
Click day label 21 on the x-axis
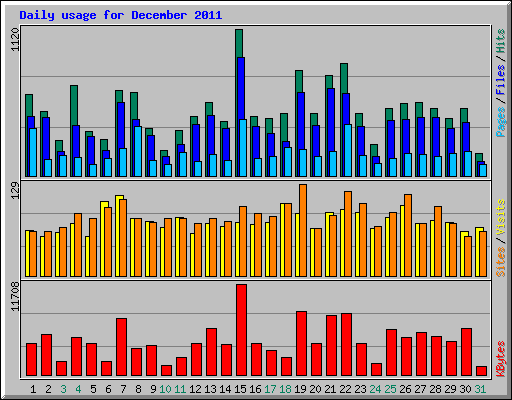[330, 389]
